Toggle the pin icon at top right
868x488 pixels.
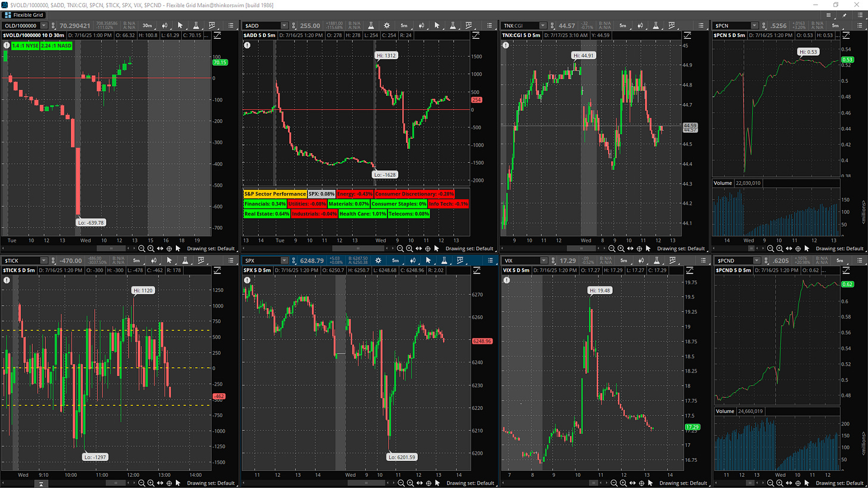[844, 14]
